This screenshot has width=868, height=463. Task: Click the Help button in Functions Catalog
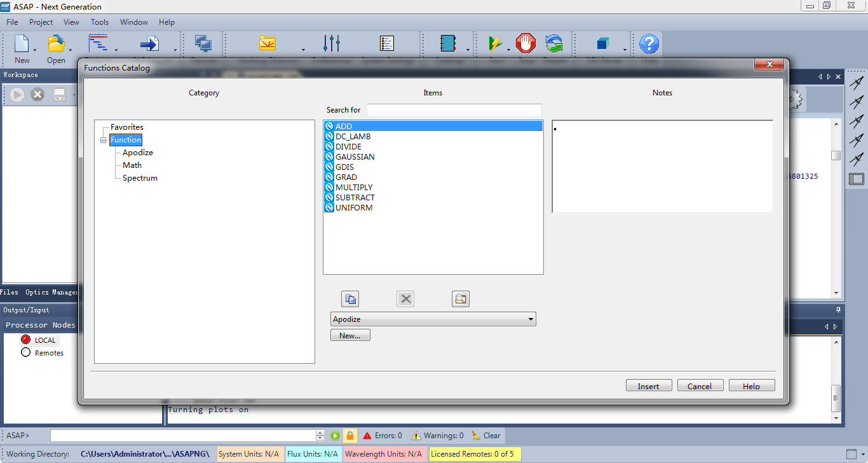coord(752,386)
